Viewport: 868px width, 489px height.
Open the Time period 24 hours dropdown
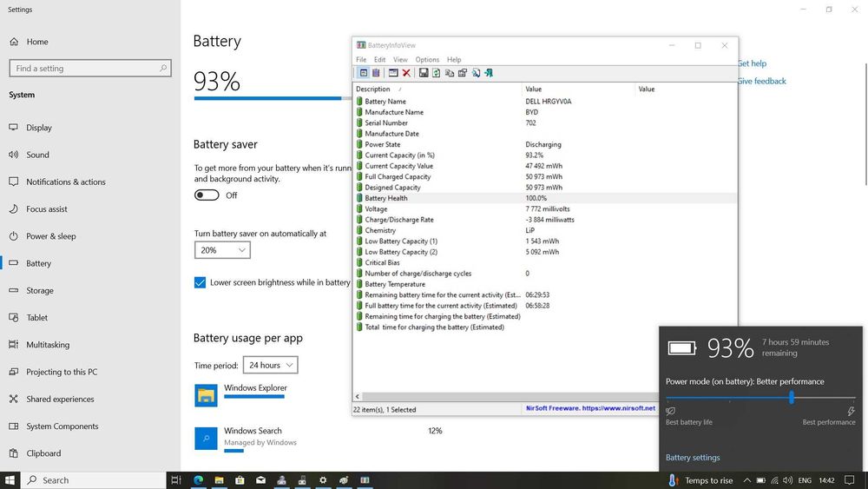pyautogui.click(x=271, y=365)
